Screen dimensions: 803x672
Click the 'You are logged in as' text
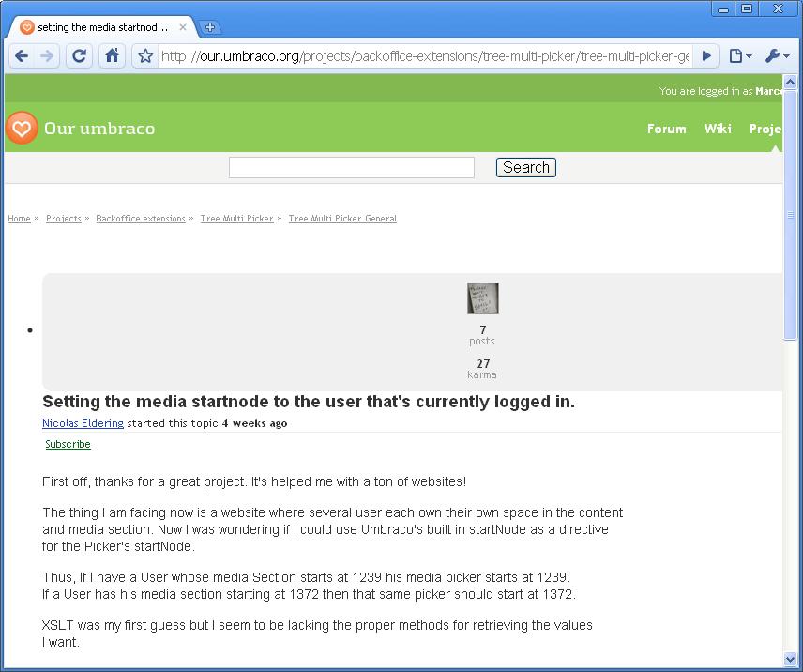[705, 91]
